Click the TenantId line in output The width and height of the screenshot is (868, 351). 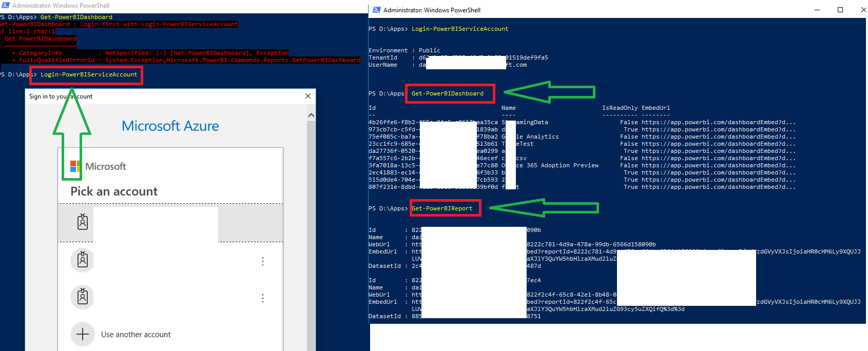point(458,57)
